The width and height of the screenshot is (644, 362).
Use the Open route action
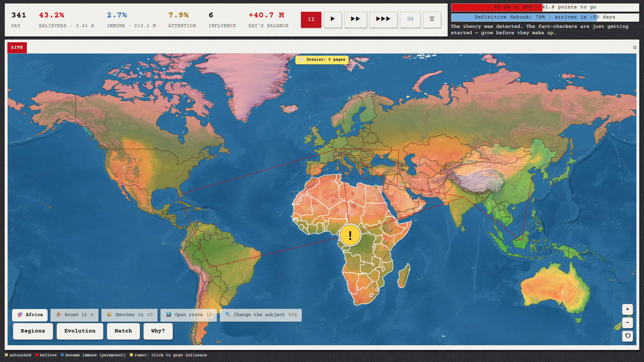189,315
